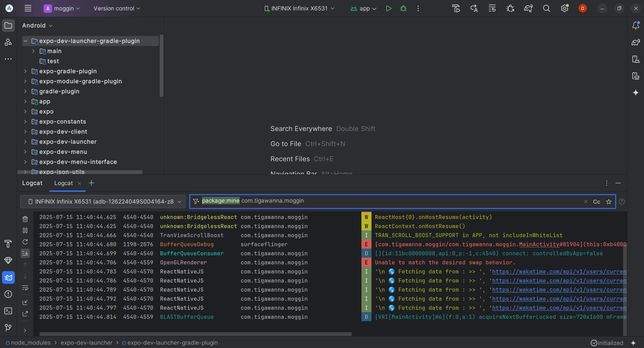The image size is (644, 348).
Task: Clear the logcat filter text
Action: (x=586, y=202)
